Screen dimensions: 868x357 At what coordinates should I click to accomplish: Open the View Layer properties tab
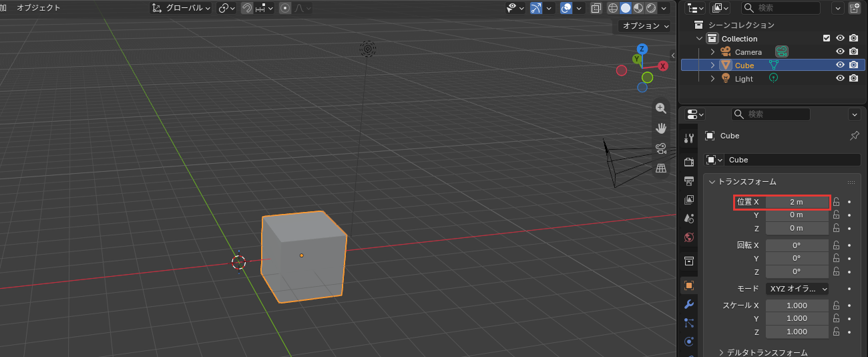(x=689, y=199)
